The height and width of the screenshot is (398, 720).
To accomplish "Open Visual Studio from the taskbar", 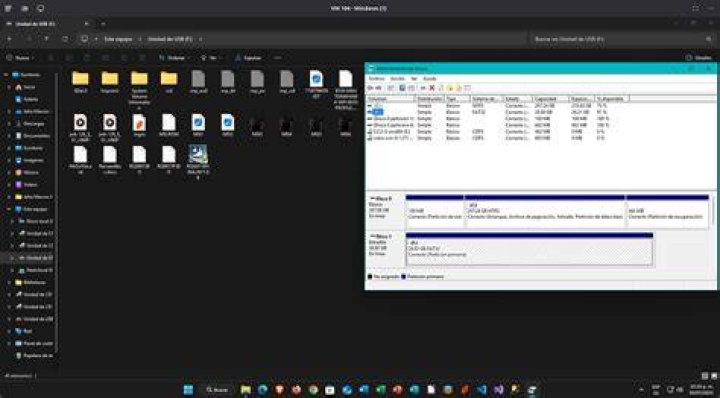I will click(499, 390).
